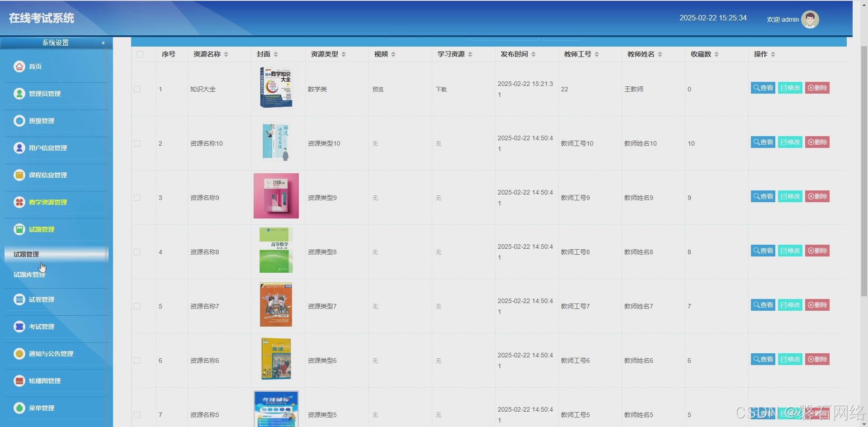Click the 课程信息管理 yellow icon
Viewport: 868px width, 427px height.
19,175
